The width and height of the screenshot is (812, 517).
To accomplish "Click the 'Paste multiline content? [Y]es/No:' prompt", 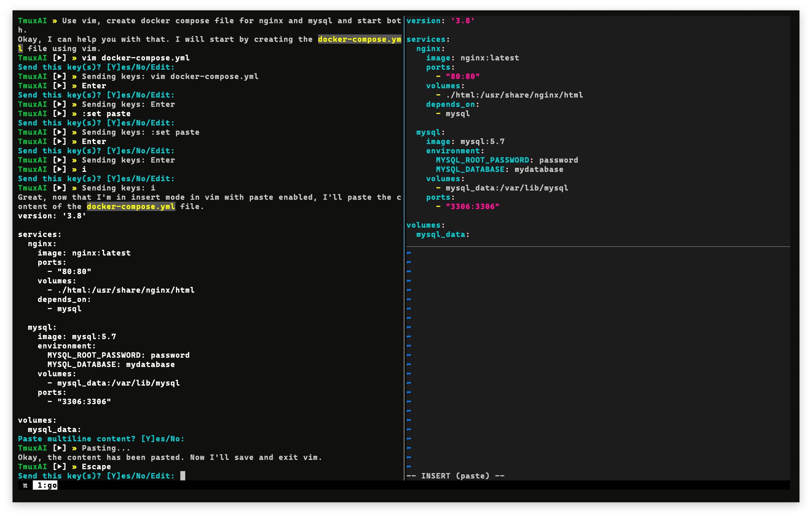I will coord(101,439).
